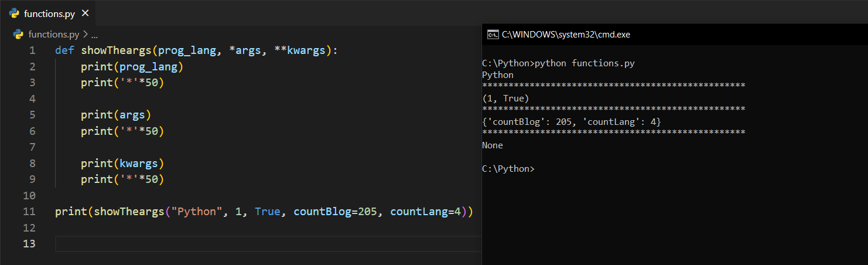Viewport: 868px width, 265px height.
Task: Click print(prog_lang) on line 2
Action: tap(132, 66)
